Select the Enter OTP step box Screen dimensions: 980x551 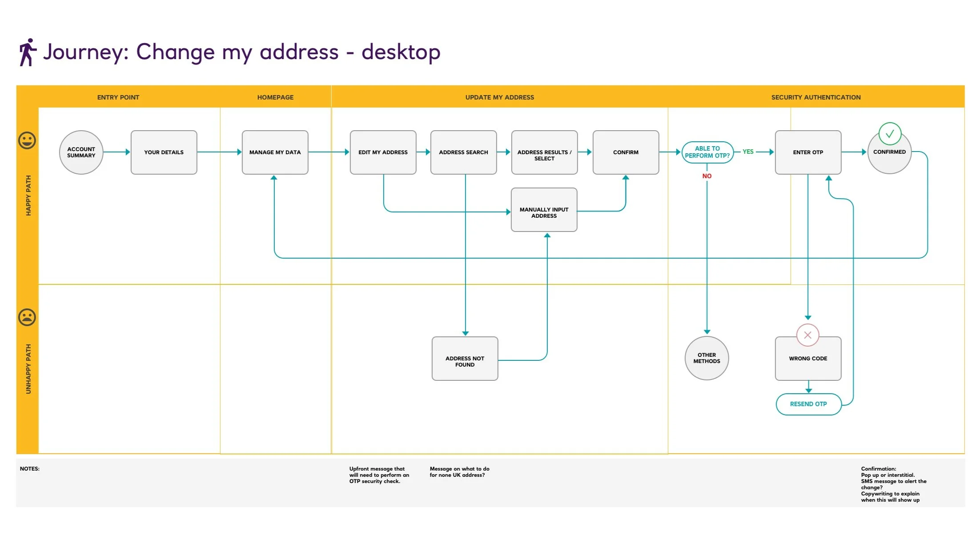(808, 152)
